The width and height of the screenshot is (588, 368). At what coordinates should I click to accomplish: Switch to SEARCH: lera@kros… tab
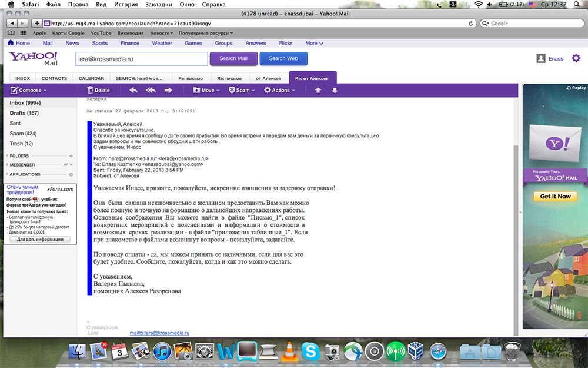pos(139,78)
